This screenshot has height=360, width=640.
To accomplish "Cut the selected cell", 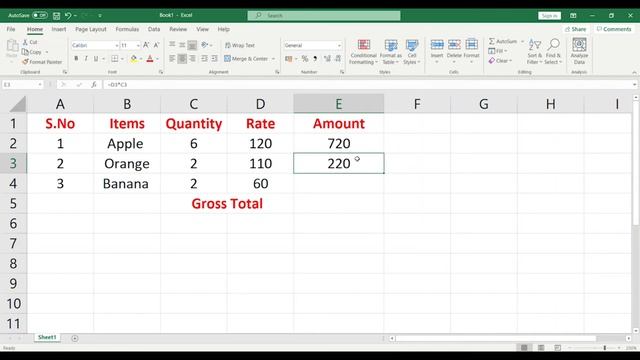I will (30, 42).
